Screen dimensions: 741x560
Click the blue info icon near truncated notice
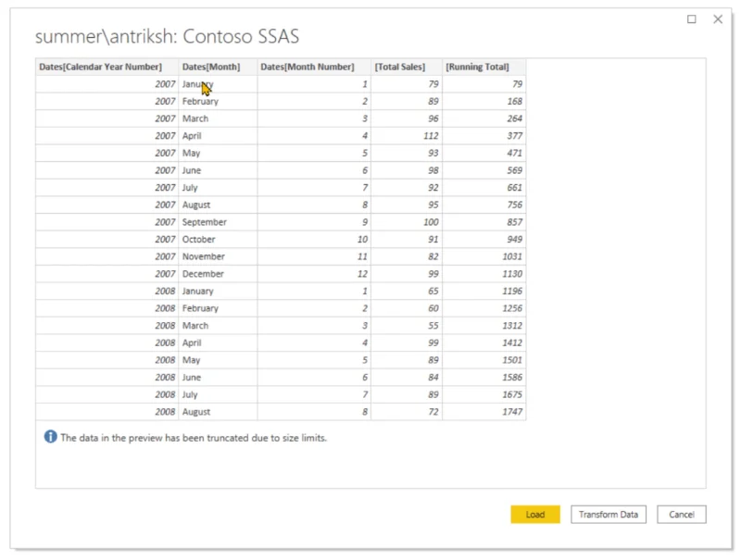(51, 437)
